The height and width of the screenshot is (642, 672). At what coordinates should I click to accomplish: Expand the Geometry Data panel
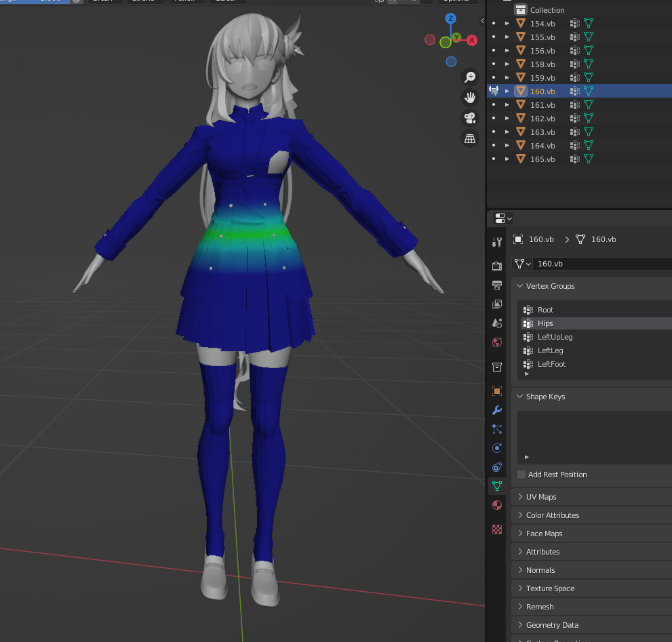point(520,625)
